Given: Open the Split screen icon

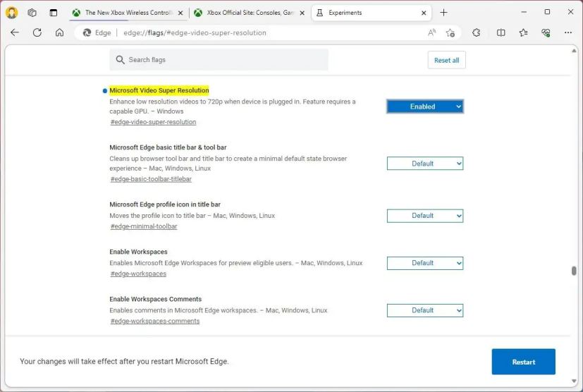Looking at the screenshot, I should tap(501, 32).
